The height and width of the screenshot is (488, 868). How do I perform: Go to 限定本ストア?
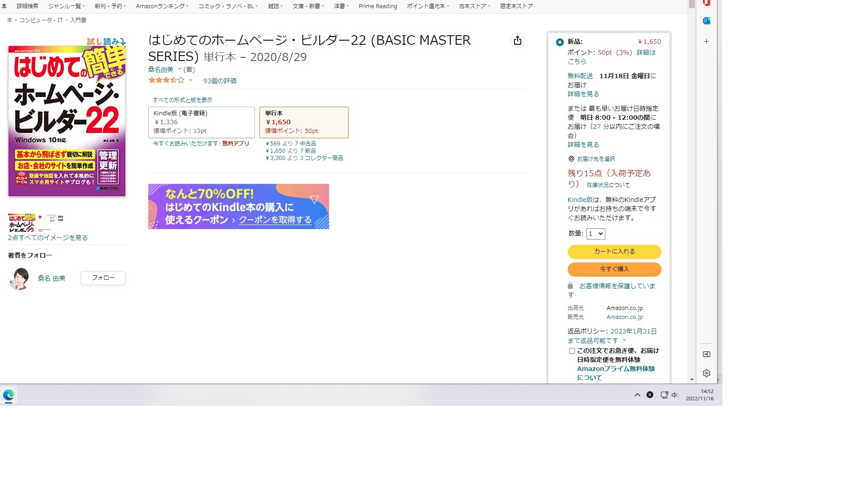[516, 6]
